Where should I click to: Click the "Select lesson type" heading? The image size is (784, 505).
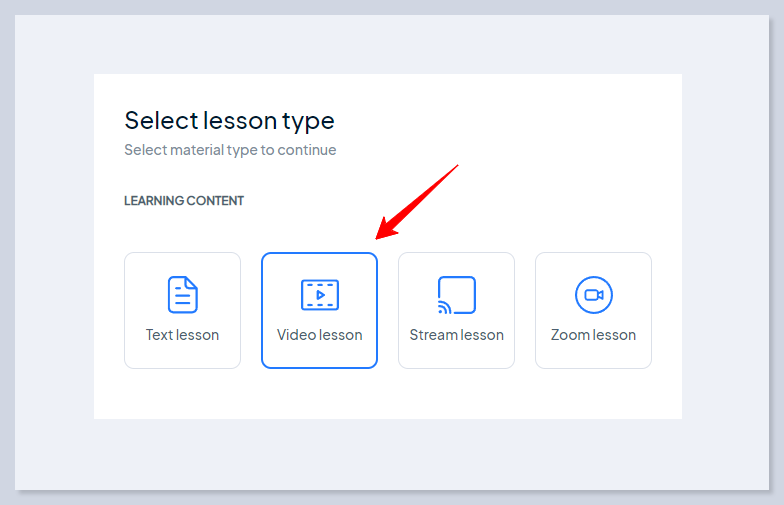coord(230,121)
